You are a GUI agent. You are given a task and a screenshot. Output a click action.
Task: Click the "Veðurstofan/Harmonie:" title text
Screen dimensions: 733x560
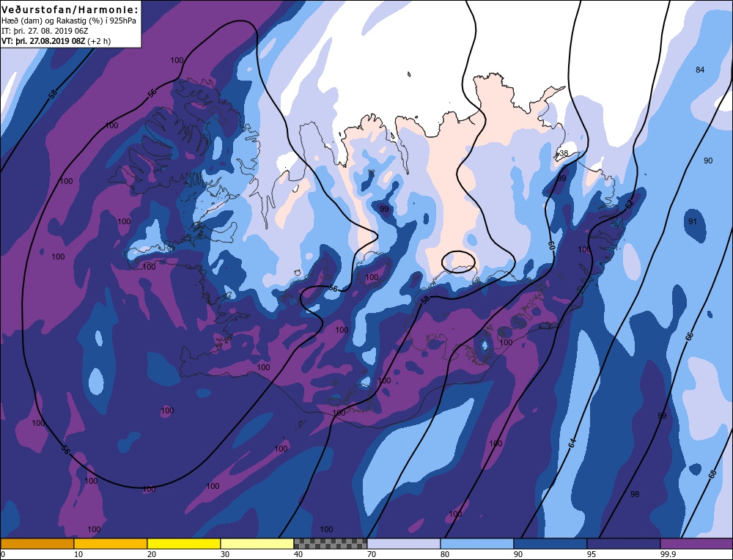(70, 10)
